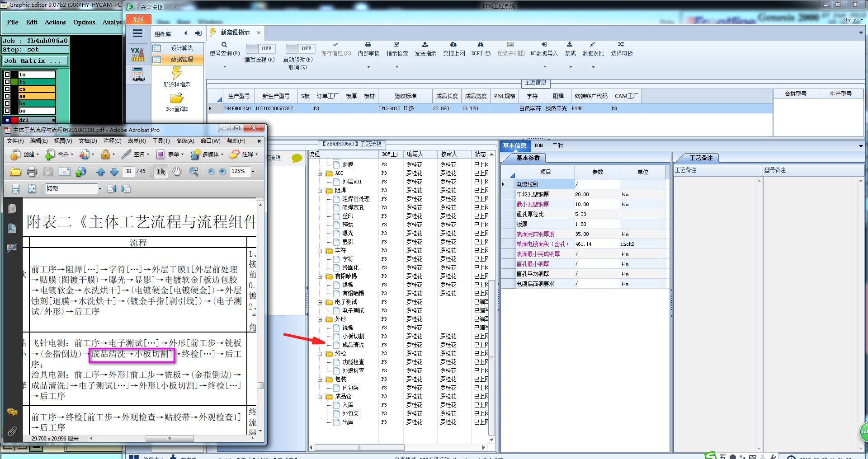Click the 发送指示 upload icon
Screen dimensions: 868x459
(x=425, y=45)
